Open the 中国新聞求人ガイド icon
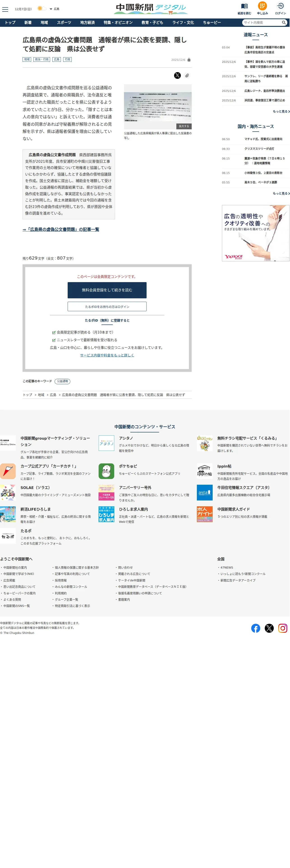 click(205, 514)
